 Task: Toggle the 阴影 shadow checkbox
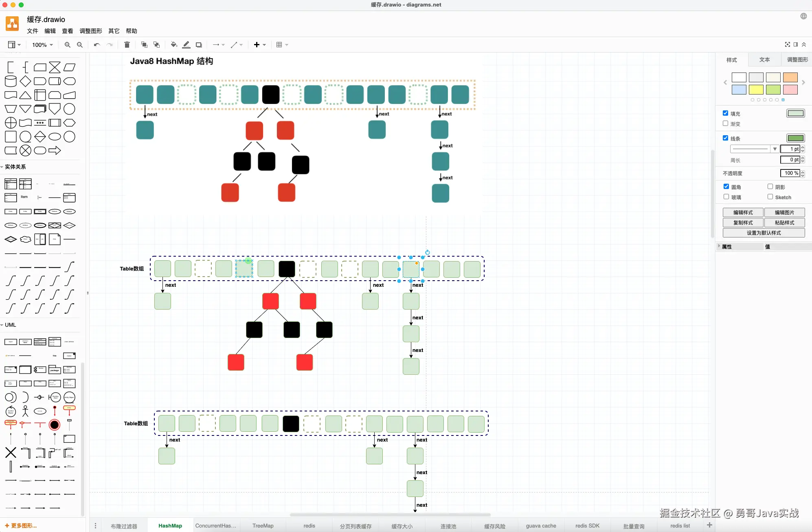(x=770, y=187)
